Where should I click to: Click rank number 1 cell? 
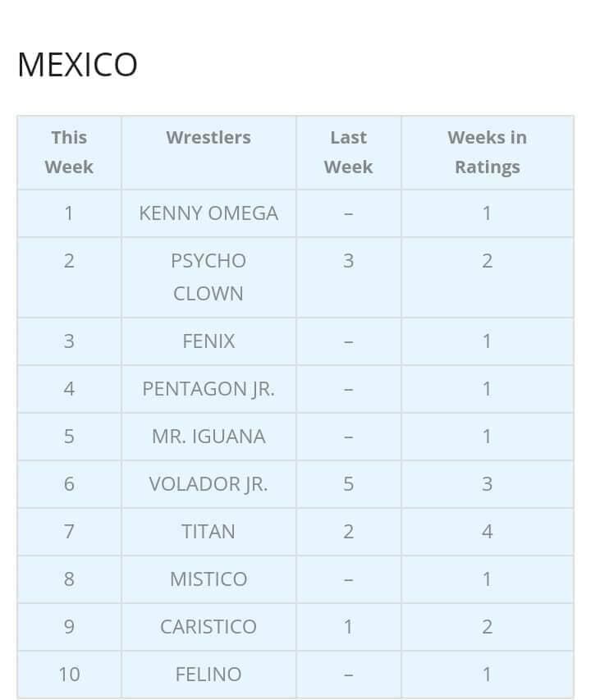pos(69,213)
